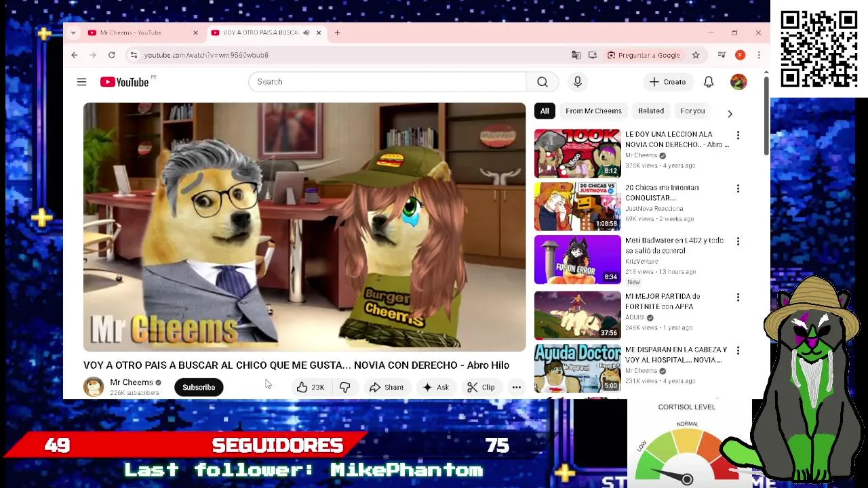Open options for Meti Badwater en L4D2 video
868x488 pixels.
[x=738, y=241]
